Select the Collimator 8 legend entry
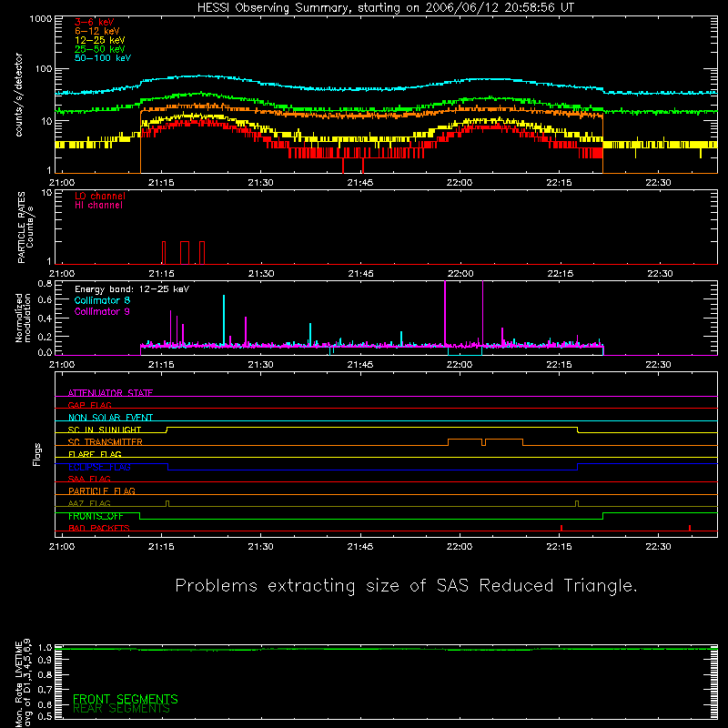Viewport: 728px width, 728px height. [102, 300]
